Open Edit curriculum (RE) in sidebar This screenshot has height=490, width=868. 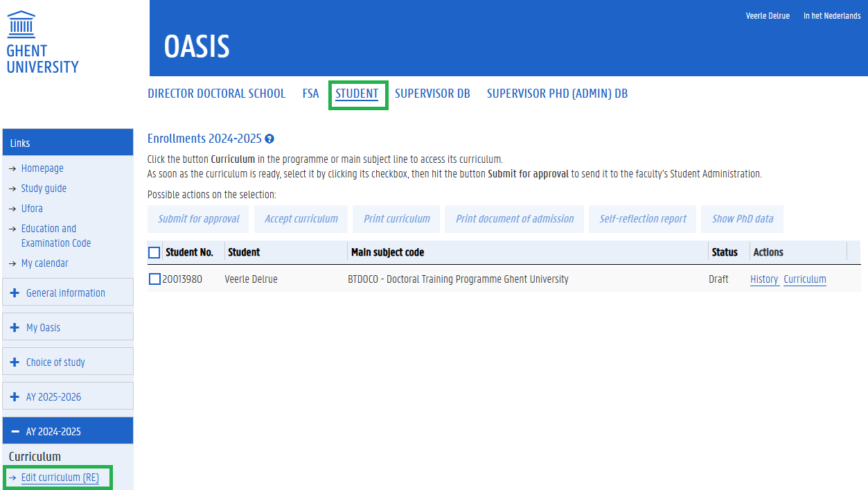(x=60, y=478)
